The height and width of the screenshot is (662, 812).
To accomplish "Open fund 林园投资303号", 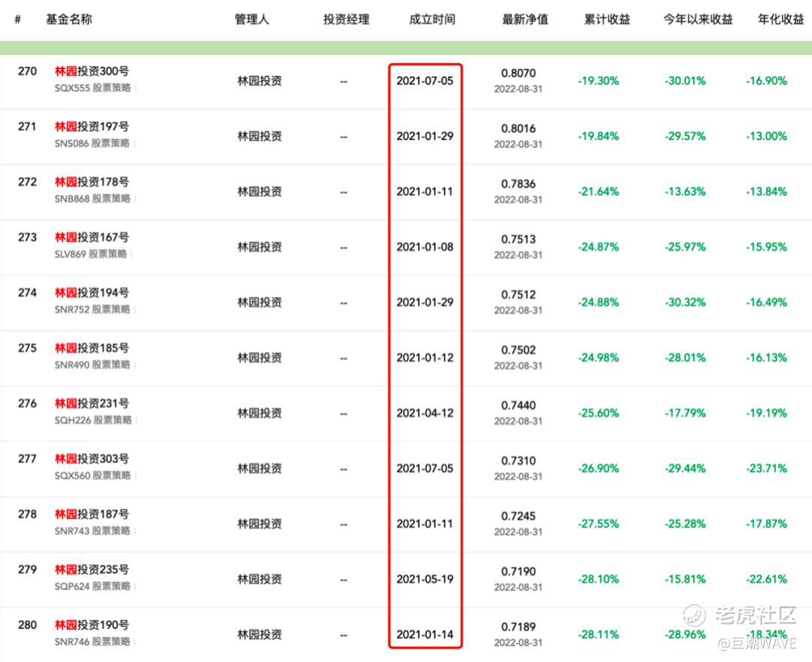I will tap(92, 460).
